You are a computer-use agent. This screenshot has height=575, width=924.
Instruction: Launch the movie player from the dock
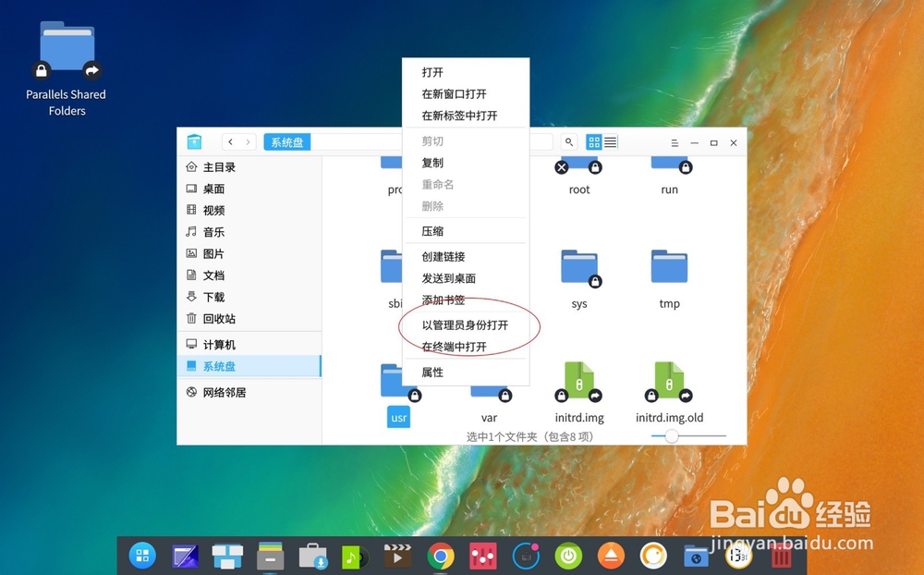click(397, 556)
